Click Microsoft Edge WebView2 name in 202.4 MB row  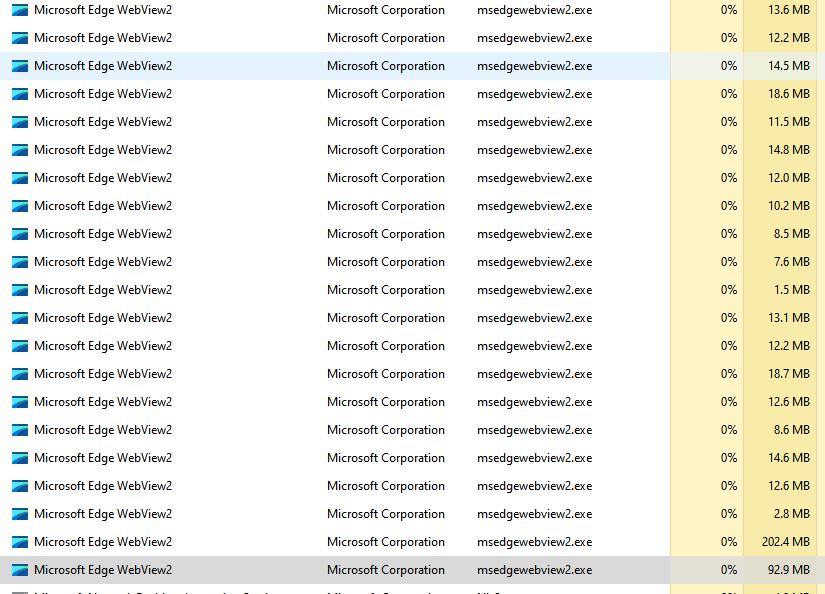pos(103,542)
